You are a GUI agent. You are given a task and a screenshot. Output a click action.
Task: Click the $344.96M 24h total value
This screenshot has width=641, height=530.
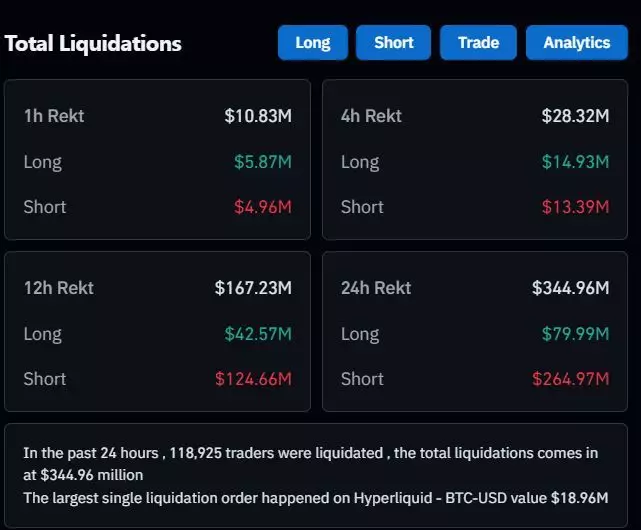point(570,288)
